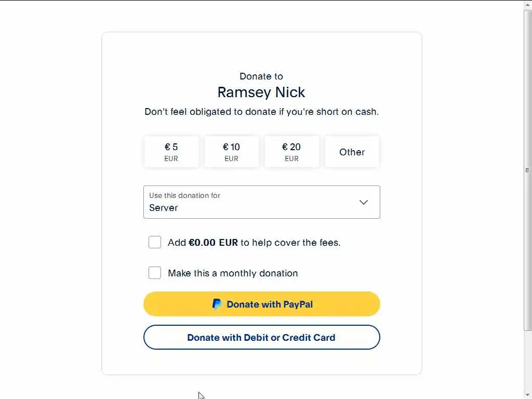Screen dimensions: 532x399
Task: Donate with Debit or Credit Card
Action: (x=261, y=337)
